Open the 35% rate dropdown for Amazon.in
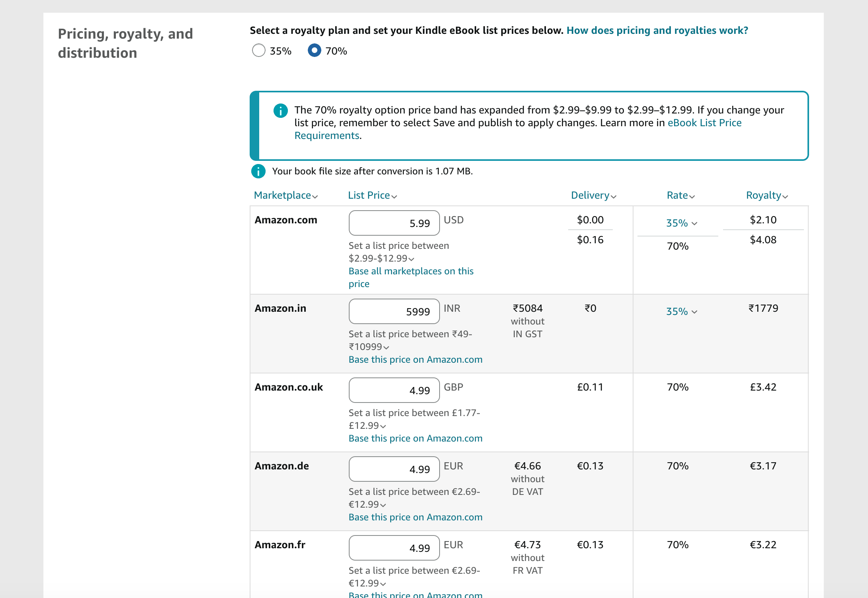This screenshot has width=868, height=598. [x=682, y=312]
